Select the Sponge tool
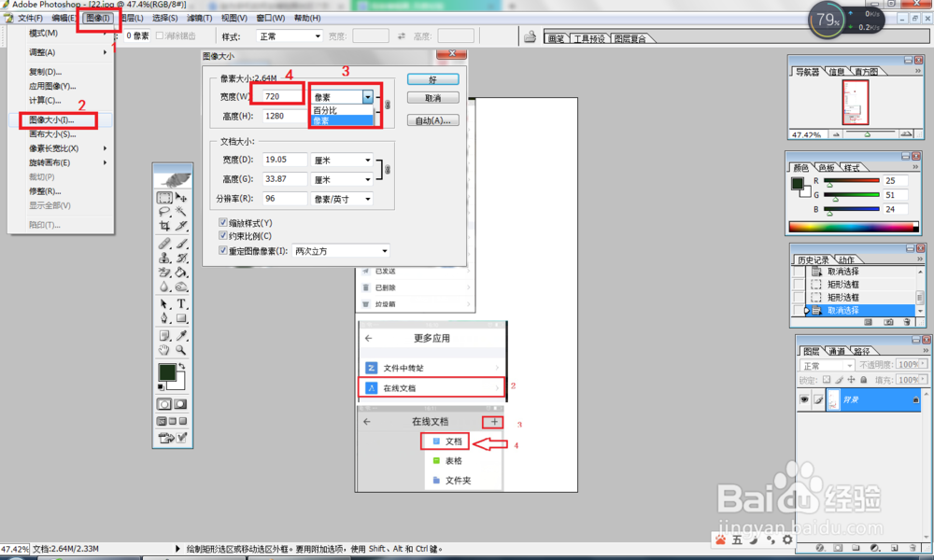This screenshot has height=560, width=934. [182, 287]
